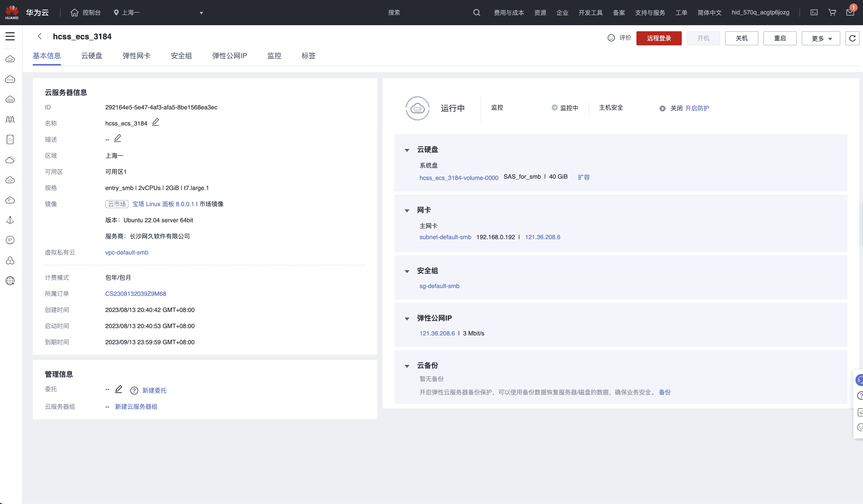Click the search magnifier icon

(476, 12)
